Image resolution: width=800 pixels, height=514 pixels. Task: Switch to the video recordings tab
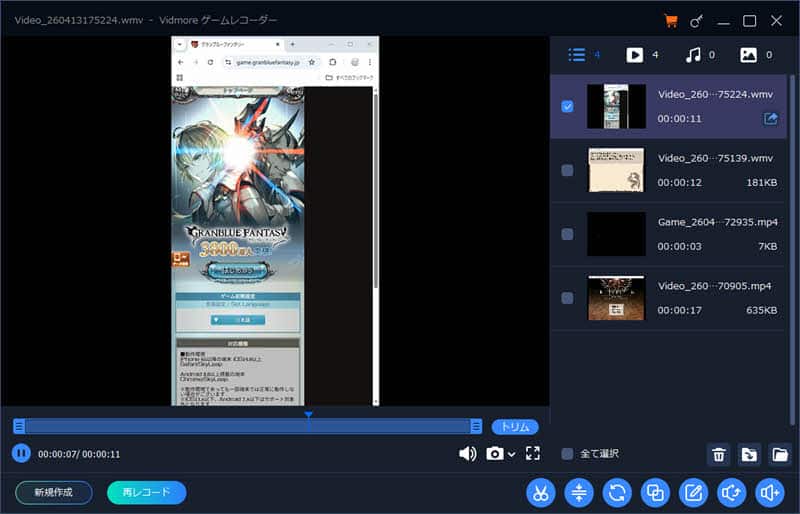pyautogui.click(x=635, y=55)
